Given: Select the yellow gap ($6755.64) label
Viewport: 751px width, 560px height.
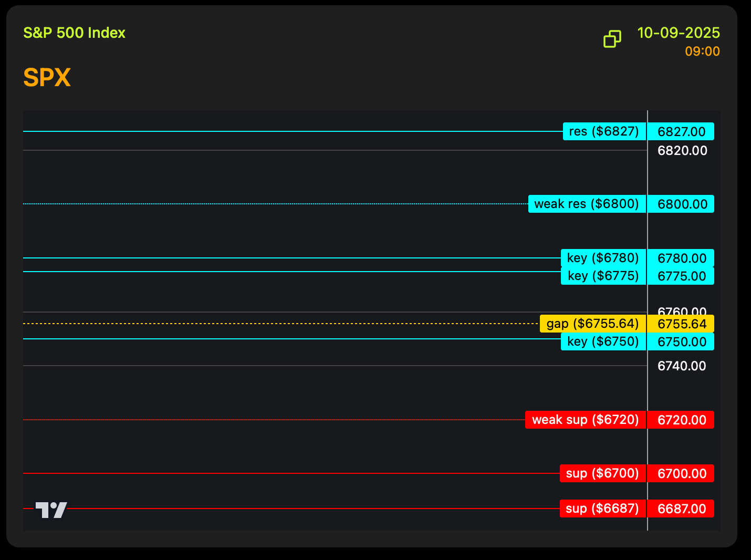Looking at the screenshot, I should [x=592, y=324].
